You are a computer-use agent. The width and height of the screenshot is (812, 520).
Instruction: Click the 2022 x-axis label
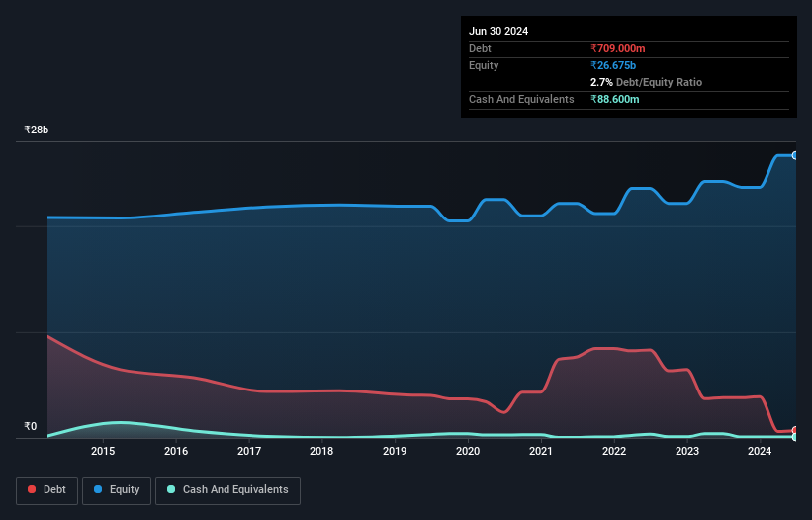click(x=614, y=451)
